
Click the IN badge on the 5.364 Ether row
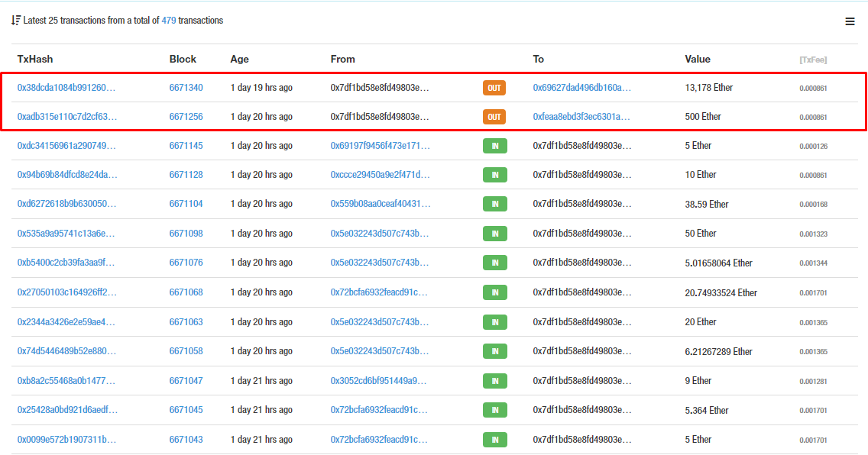[494, 410]
